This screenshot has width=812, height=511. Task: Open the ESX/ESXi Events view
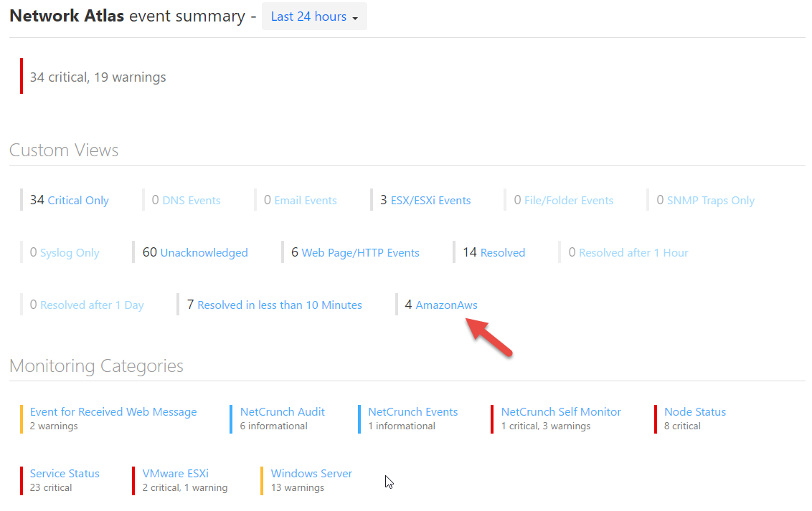(x=430, y=200)
